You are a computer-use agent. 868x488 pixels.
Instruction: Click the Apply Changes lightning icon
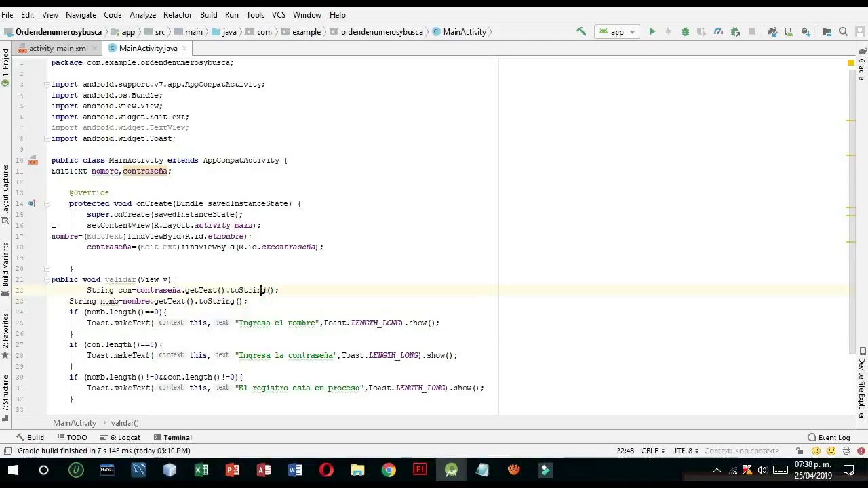tap(668, 32)
